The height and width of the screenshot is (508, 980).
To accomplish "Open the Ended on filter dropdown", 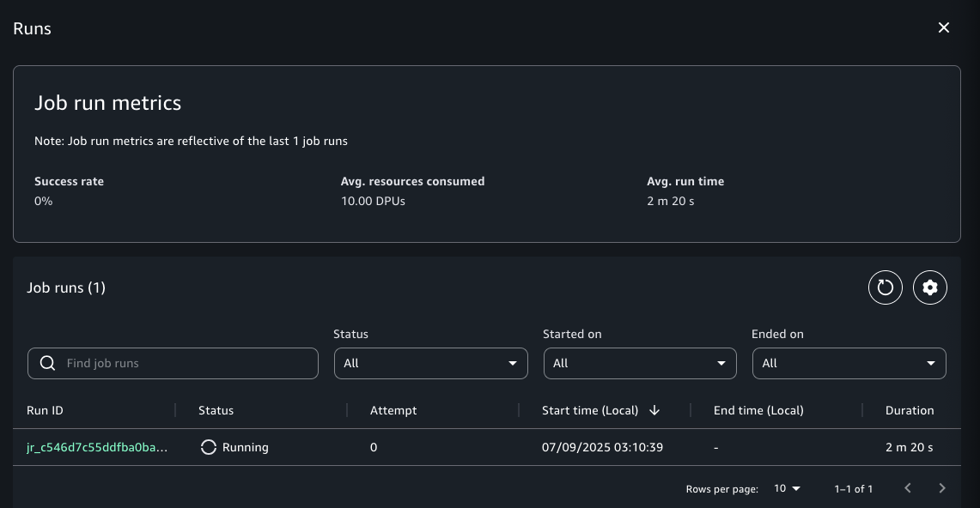I will pyautogui.click(x=849, y=363).
